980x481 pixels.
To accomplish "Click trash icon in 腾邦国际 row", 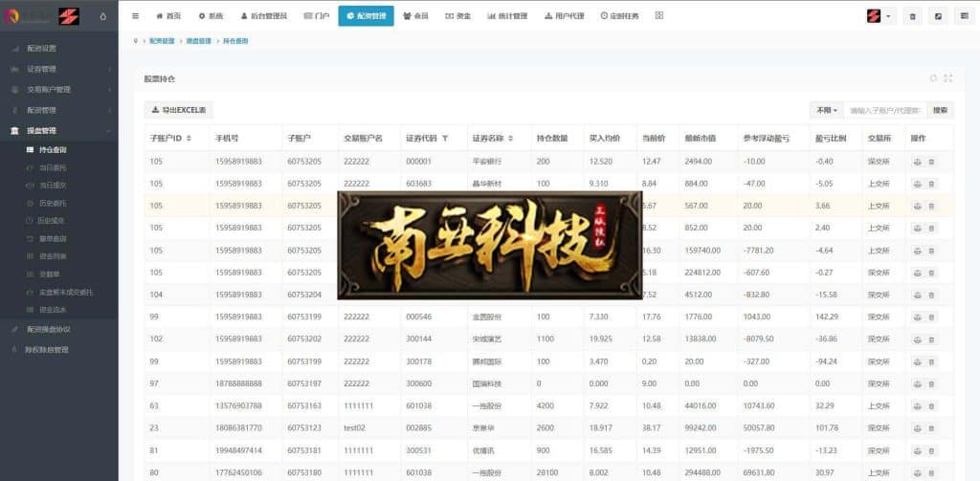I will (931, 361).
